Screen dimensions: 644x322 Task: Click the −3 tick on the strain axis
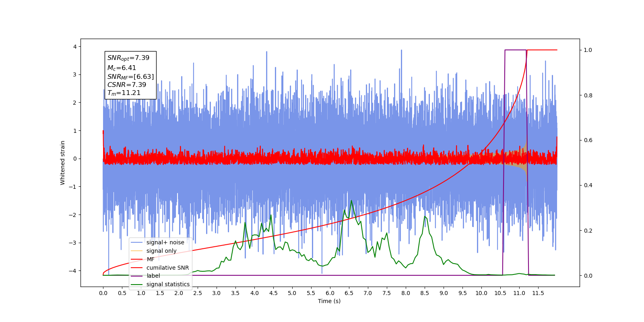pos(73,243)
